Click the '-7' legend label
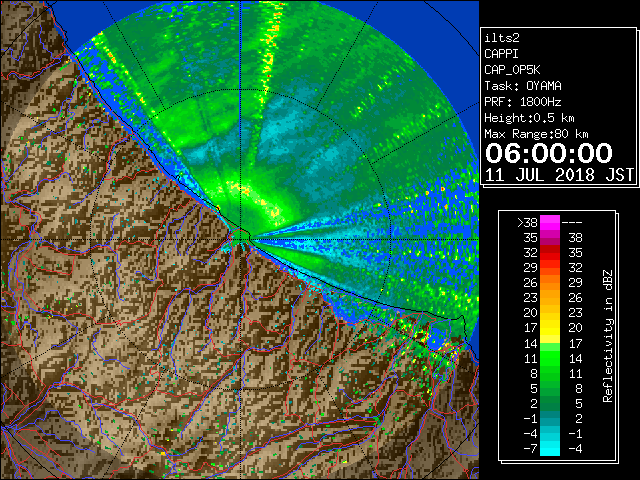The height and width of the screenshot is (480, 640). coord(530,449)
